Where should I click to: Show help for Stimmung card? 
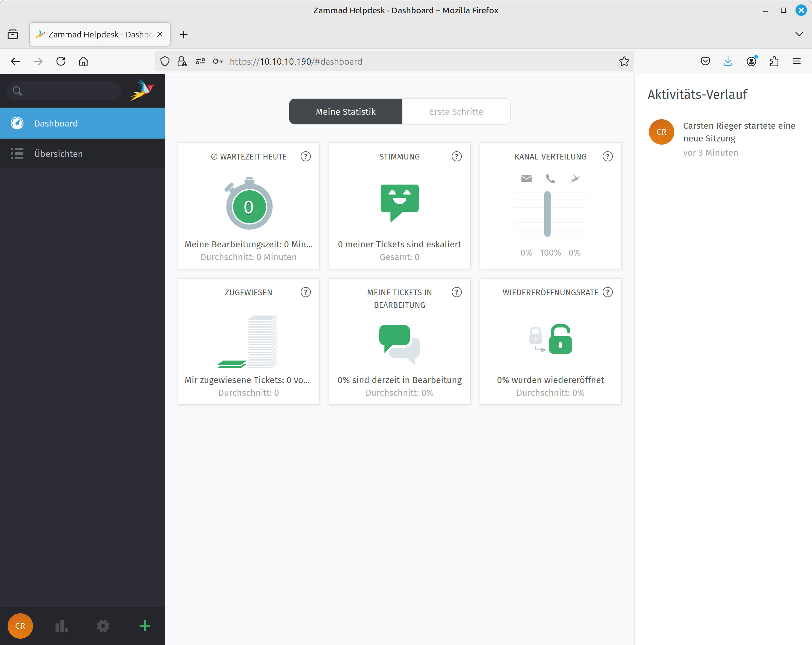(456, 156)
